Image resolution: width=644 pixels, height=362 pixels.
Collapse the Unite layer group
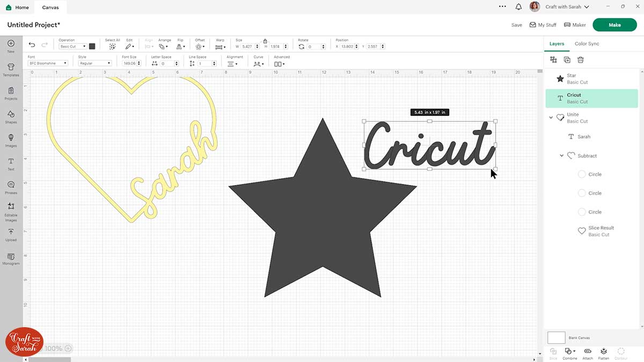[551, 117]
